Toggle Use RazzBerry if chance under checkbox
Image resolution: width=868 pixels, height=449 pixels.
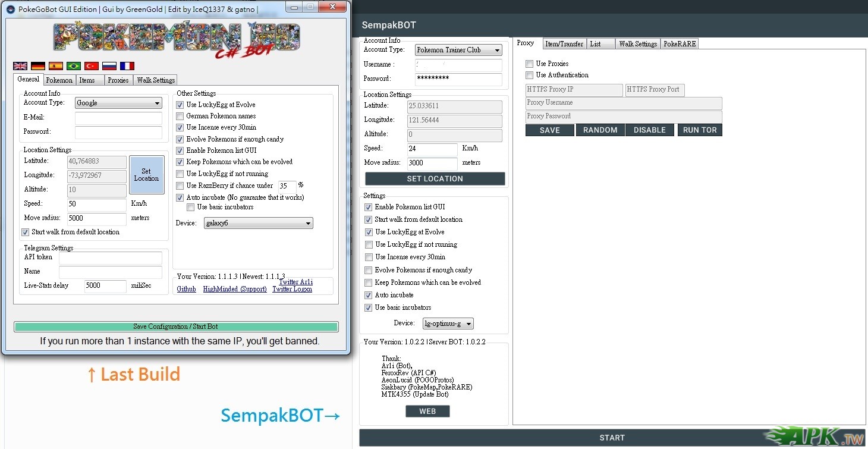click(x=180, y=186)
